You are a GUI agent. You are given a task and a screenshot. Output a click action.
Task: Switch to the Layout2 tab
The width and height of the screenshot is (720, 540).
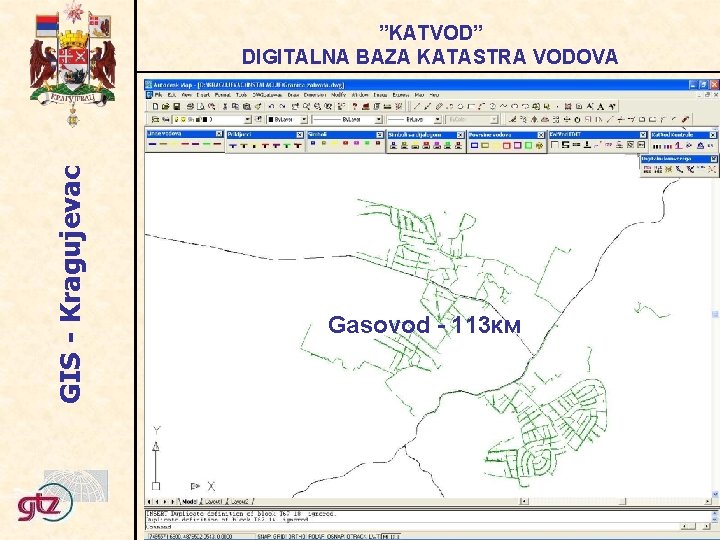[x=240, y=501]
